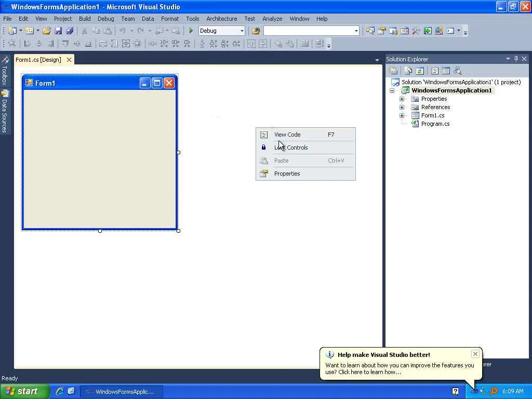Click View Code icon in Solution Explorer toolbar
Viewport: 532px width, 399px height.
[435, 71]
